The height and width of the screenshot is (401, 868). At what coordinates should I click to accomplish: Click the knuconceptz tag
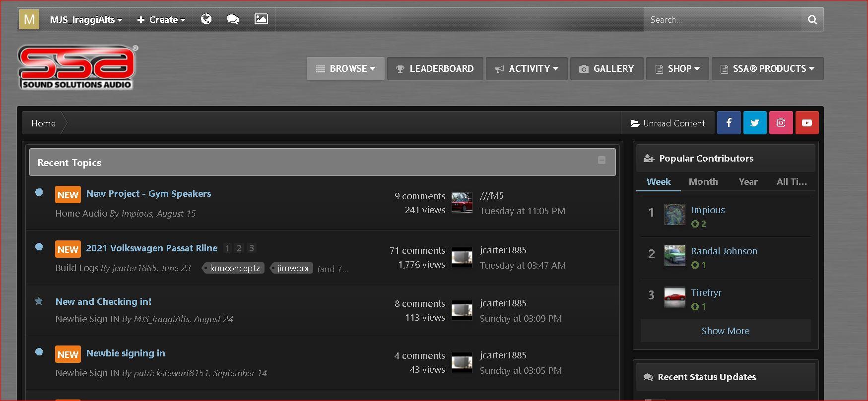coord(234,268)
